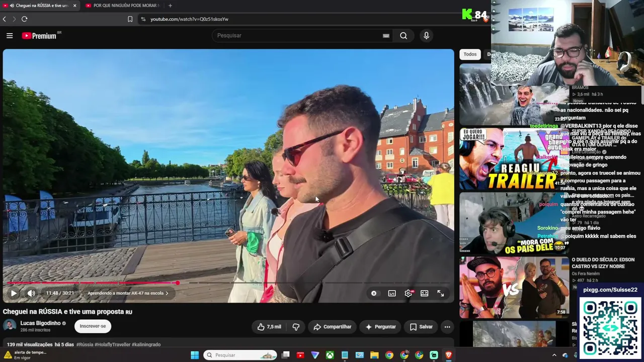Screen dimensions: 644x362
Task: Open the Windows Start menu
Action: pyautogui.click(x=195, y=355)
